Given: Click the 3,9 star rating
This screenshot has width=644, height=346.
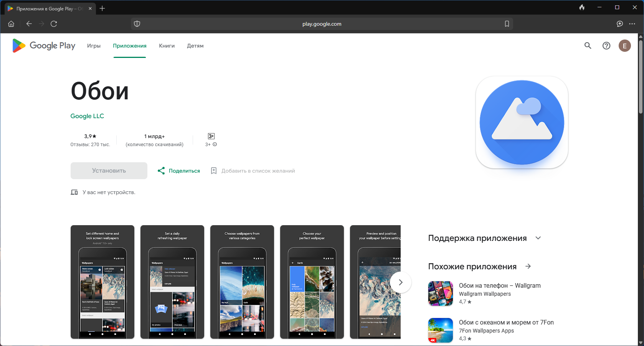Looking at the screenshot, I should [90, 136].
